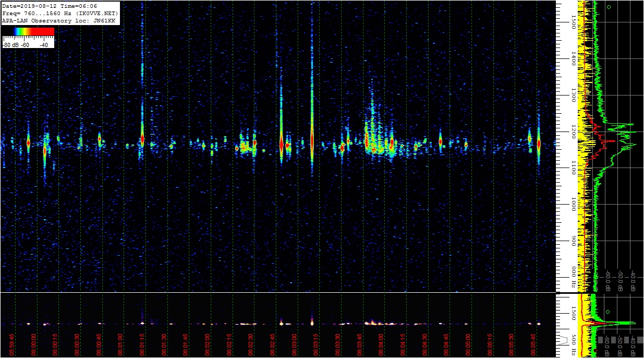
Task: Select the 06:03:30 time marker
Action: (x=338, y=343)
